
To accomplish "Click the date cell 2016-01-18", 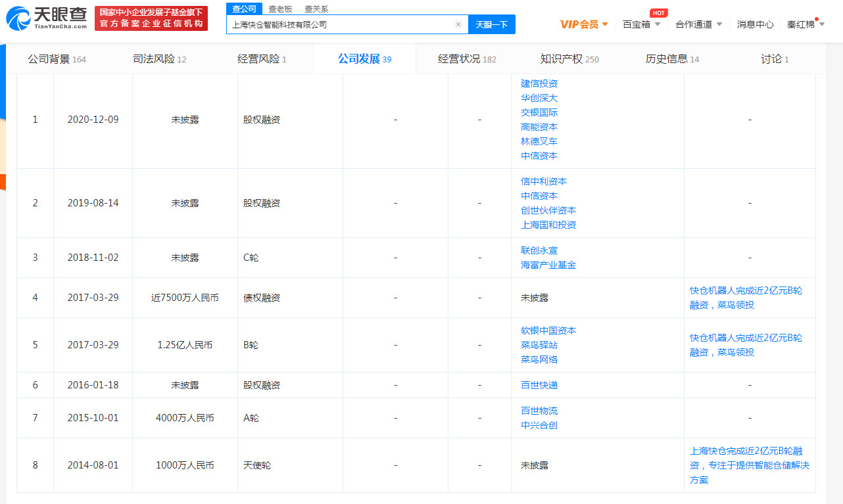I will coord(93,385).
